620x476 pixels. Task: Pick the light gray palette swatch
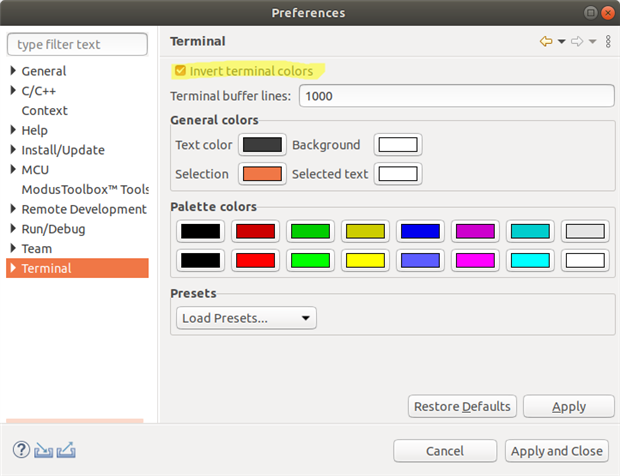tap(585, 231)
